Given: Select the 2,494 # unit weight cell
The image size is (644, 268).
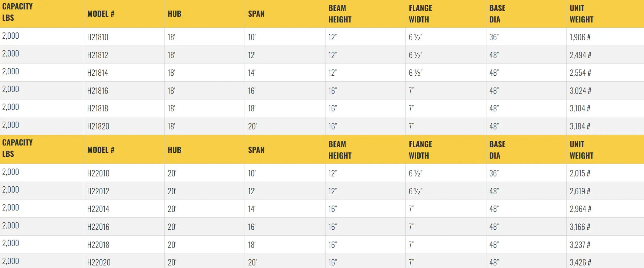Looking at the screenshot, I should click(580, 55).
